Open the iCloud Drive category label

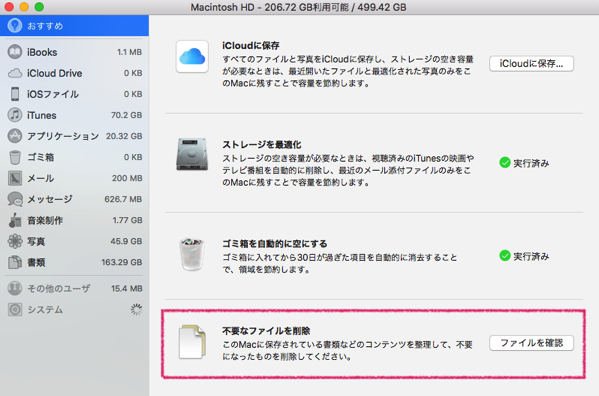point(55,73)
